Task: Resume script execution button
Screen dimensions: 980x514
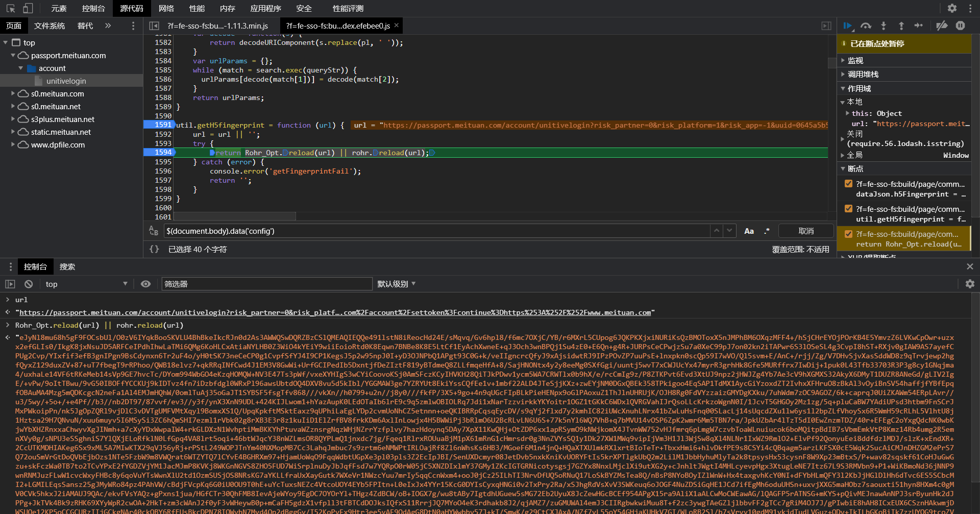Action: (x=848, y=26)
